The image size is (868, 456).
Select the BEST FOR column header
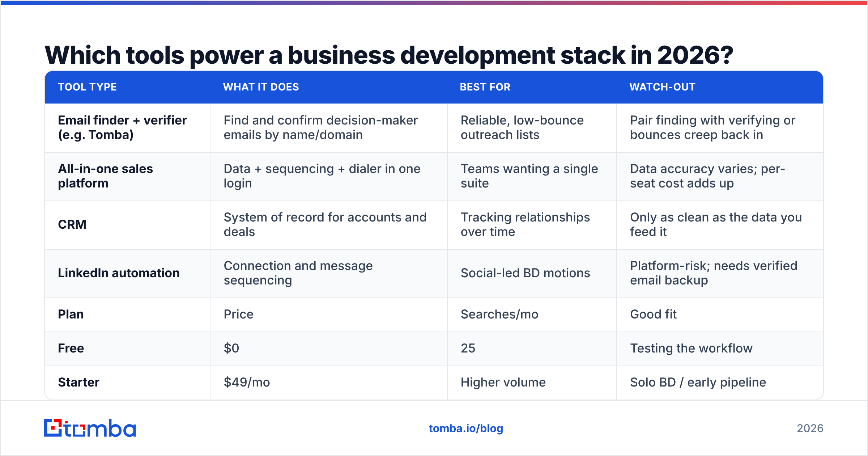click(x=485, y=87)
